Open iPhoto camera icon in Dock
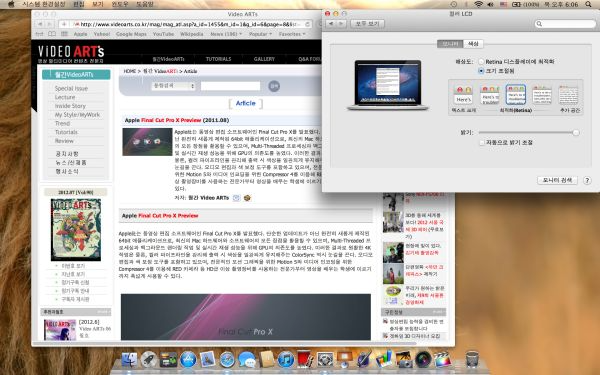 tap(403, 359)
